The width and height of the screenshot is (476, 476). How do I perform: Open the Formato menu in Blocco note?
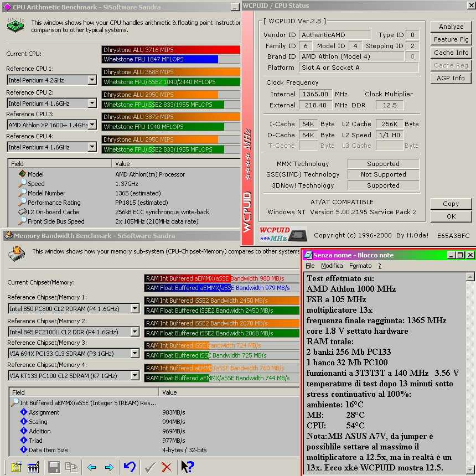pos(360,266)
